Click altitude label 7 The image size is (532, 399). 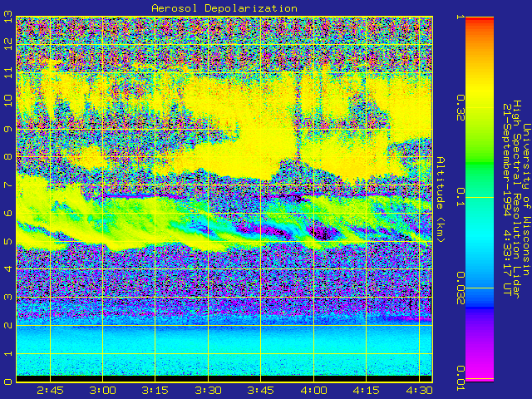[8, 185]
